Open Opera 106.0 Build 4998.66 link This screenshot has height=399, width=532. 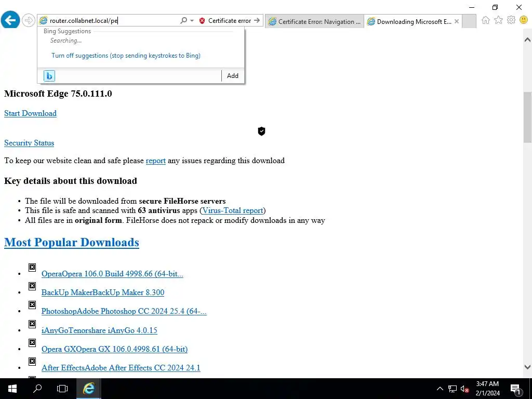pyautogui.click(x=112, y=274)
